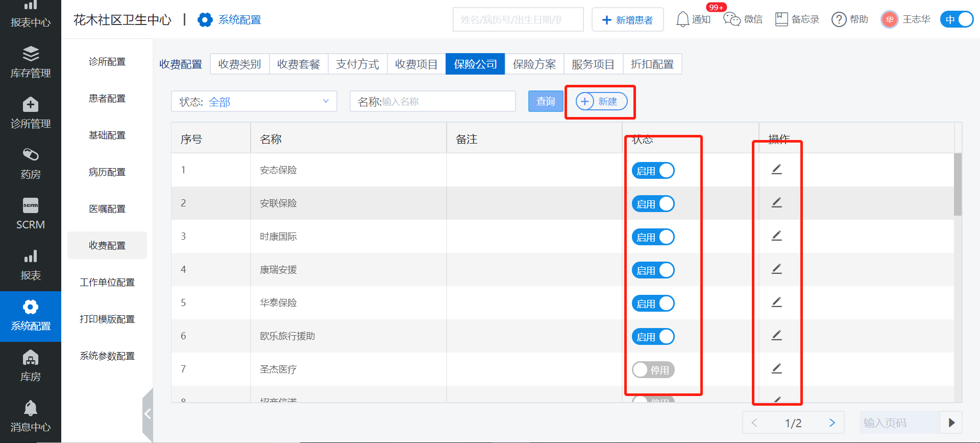Open 通知 notifications bell
Image resolution: width=980 pixels, height=443 pixels.
click(x=693, y=19)
